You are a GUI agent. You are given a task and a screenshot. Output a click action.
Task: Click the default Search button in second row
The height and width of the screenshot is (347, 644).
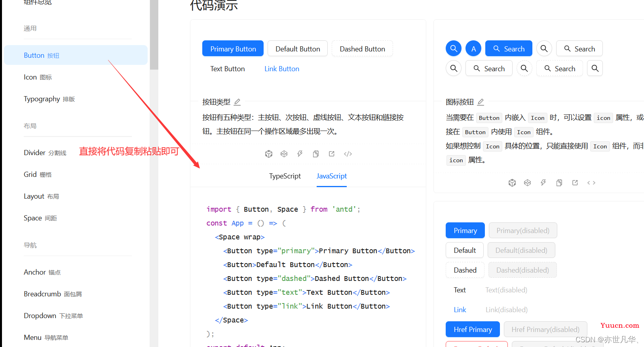(x=489, y=68)
